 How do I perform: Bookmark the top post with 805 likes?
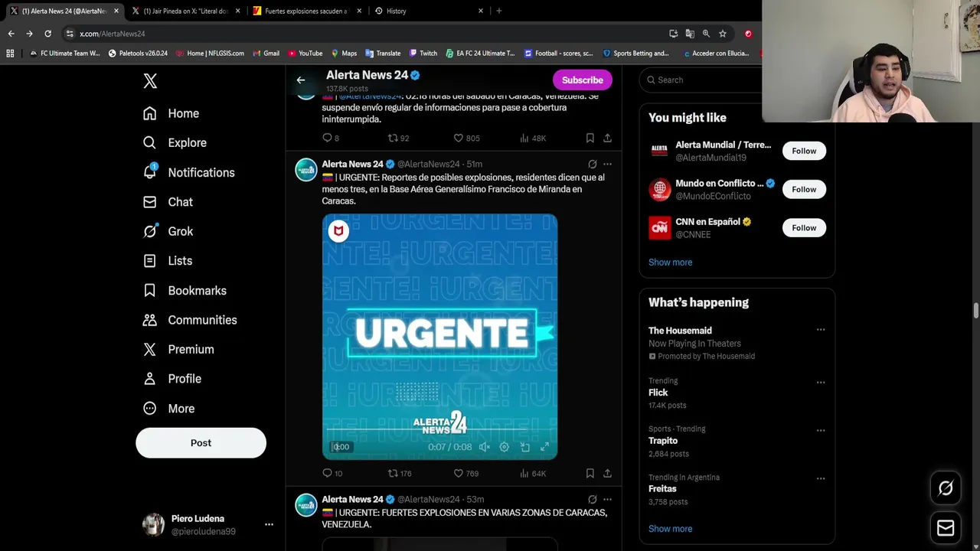(x=590, y=139)
